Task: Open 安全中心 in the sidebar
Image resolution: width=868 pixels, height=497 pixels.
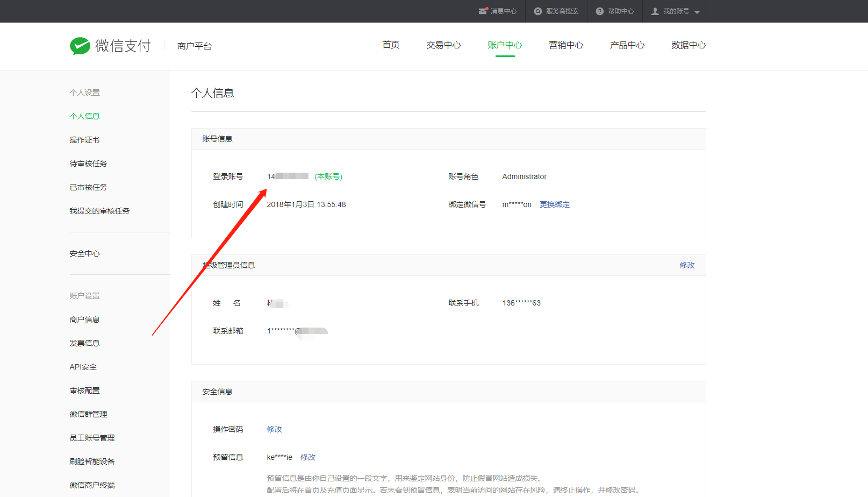Action: [84, 254]
